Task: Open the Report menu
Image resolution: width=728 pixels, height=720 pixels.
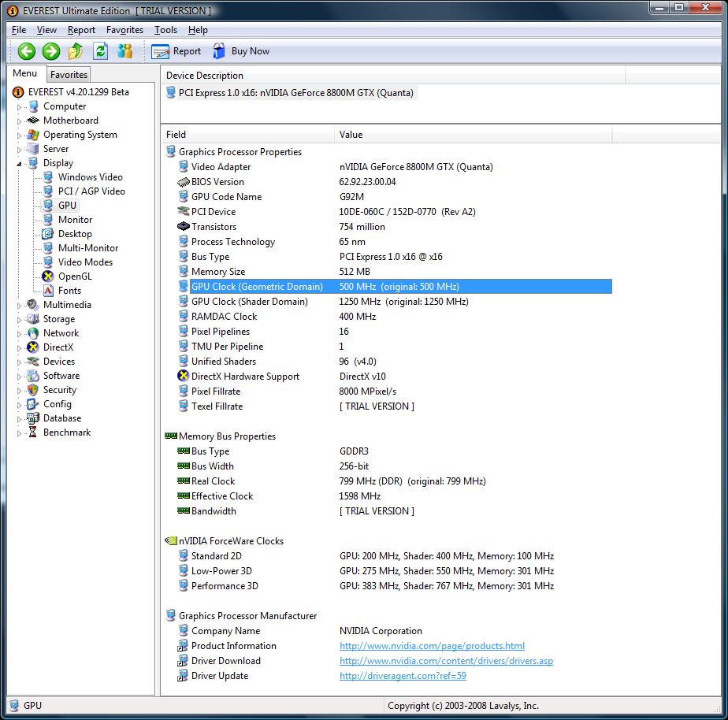Action: pos(81,30)
